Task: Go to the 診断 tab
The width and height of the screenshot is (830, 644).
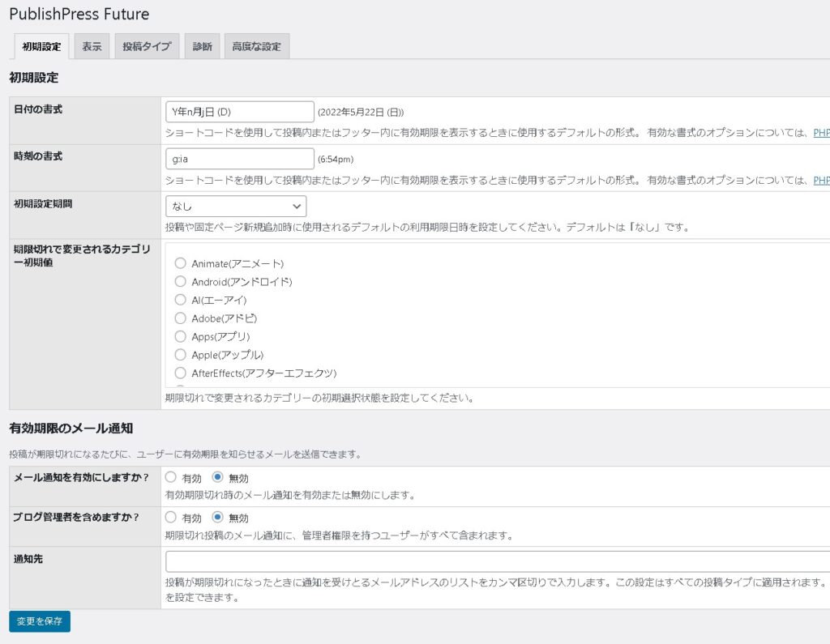Action: point(202,47)
